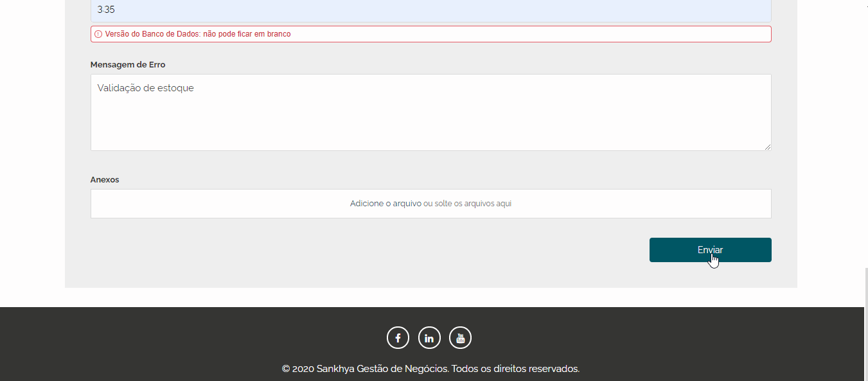Click 'Adicione o arquivo' attachment link

pos(385,204)
